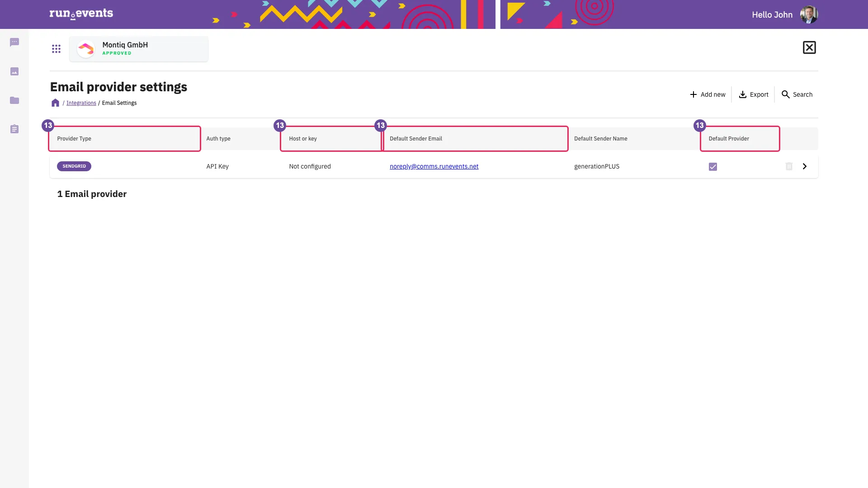This screenshot has width=868, height=488.
Task: Open Search for email providers
Action: coord(797,94)
